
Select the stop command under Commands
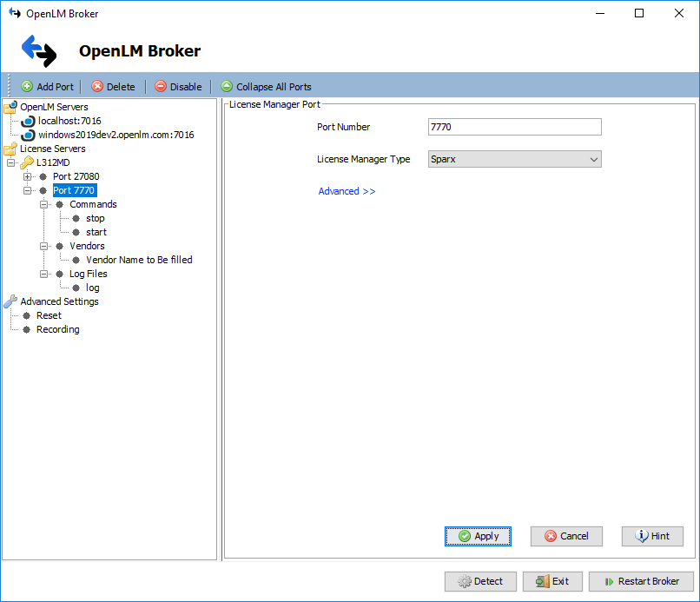[x=96, y=218]
